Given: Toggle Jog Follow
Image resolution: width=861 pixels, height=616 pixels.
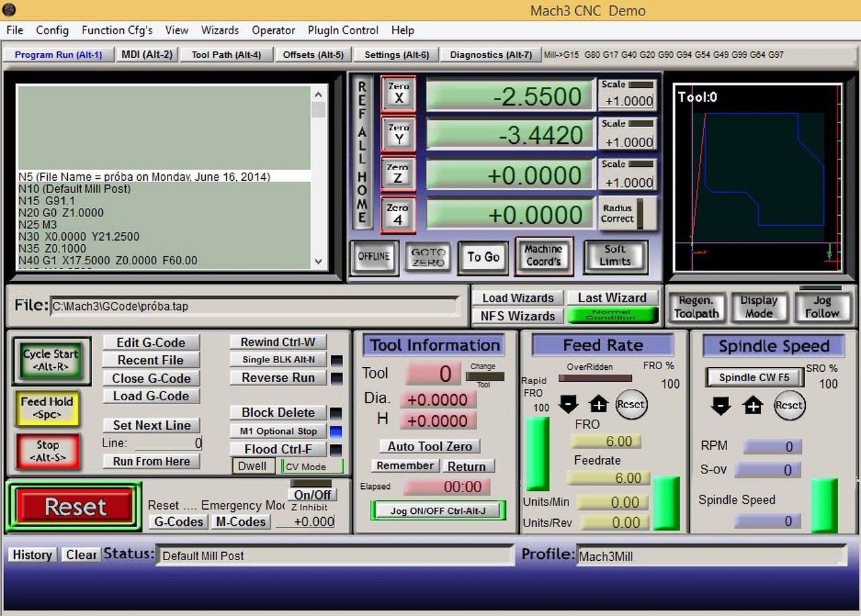Looking at the screenshot, I should 822,307.
